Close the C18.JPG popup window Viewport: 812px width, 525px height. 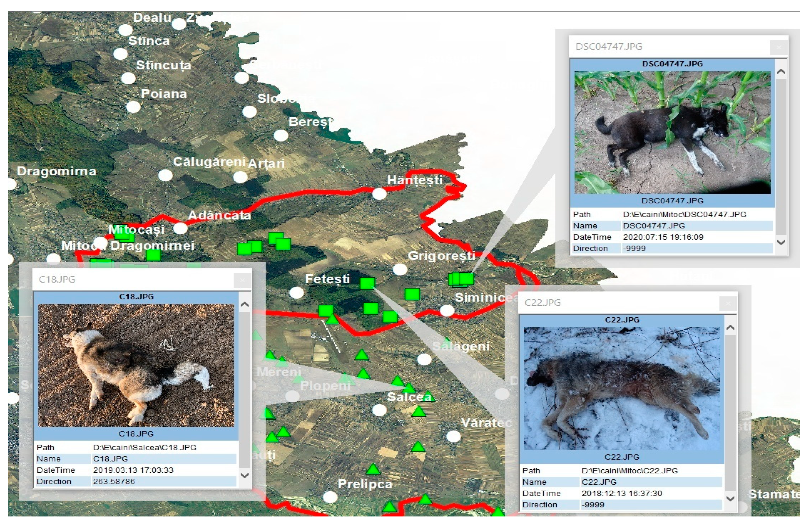(x=242, y=280)
